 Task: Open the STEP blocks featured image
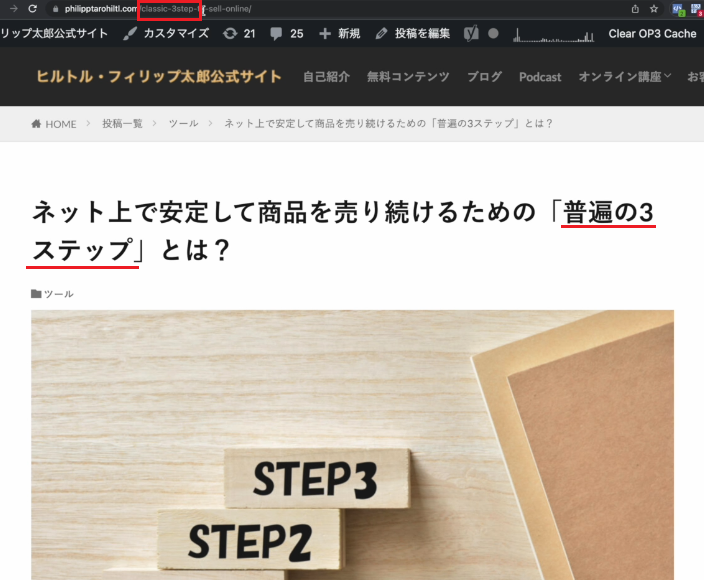[352, 445]
